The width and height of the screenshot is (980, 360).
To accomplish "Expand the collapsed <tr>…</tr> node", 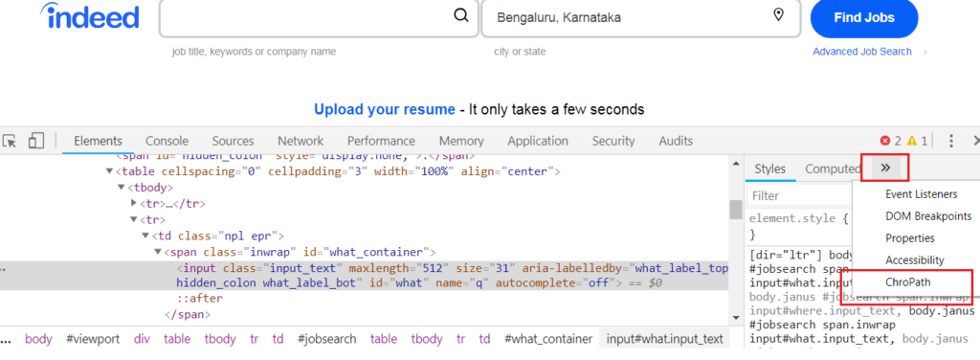I will tap(134, 204).
